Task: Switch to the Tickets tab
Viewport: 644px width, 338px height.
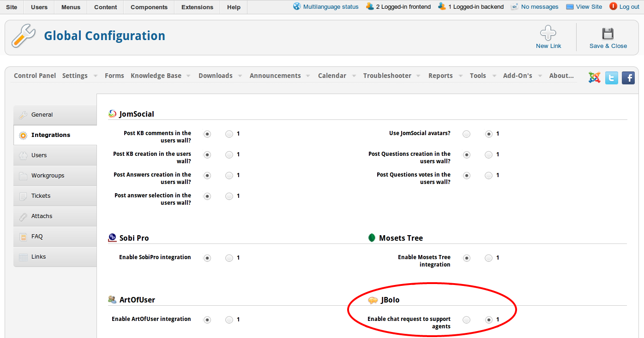Action: 41,196
